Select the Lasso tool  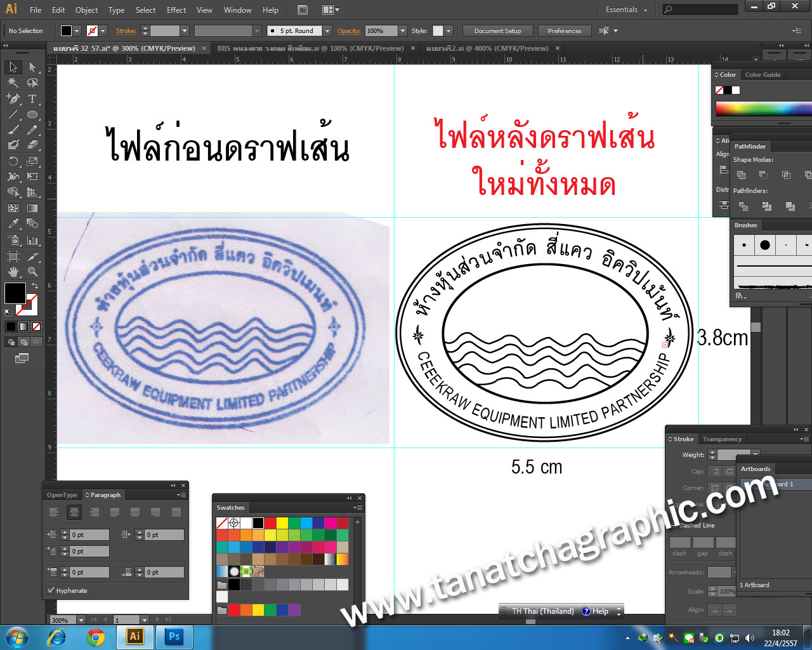32,83
